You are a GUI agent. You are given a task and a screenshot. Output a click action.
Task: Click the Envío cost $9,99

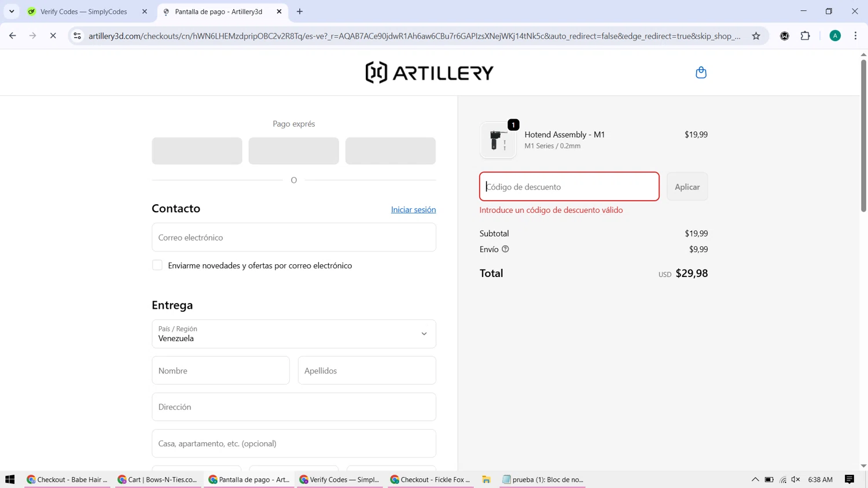(x=698, y=249)
